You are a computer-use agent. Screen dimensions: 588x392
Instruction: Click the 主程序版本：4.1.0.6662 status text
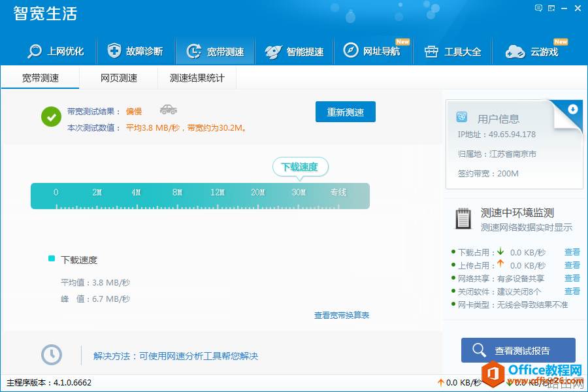coord(49,383)
